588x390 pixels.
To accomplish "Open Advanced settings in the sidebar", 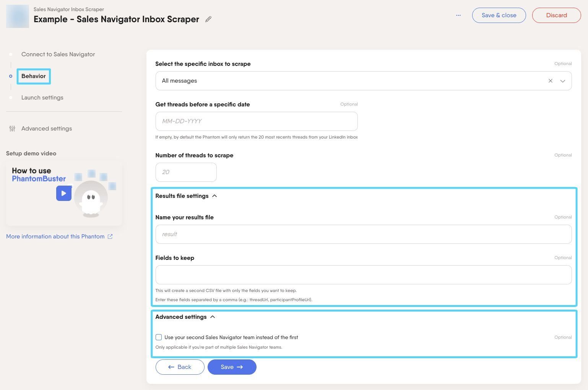I will pos(47,129).
